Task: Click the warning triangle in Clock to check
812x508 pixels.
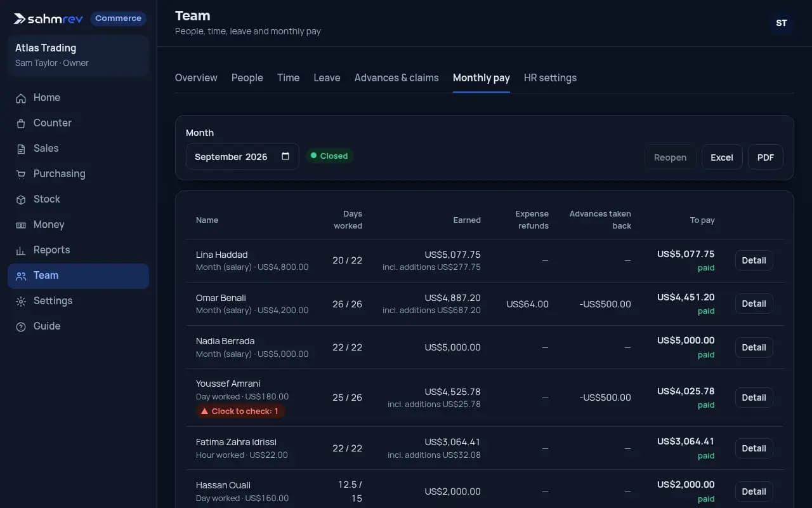Action: pyautogui.click(x=204, y=411)
